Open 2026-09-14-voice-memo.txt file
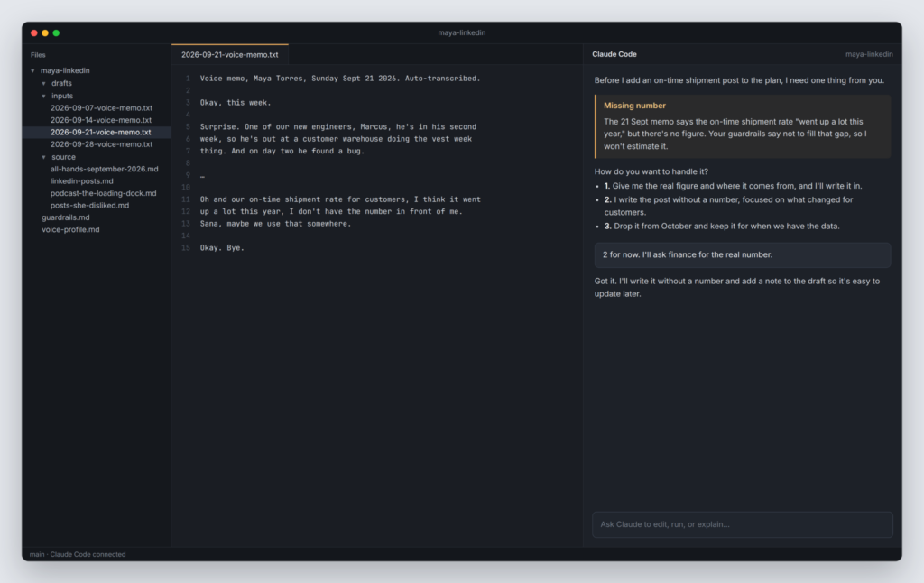The image size is (924, 583). tap(101, 120)
